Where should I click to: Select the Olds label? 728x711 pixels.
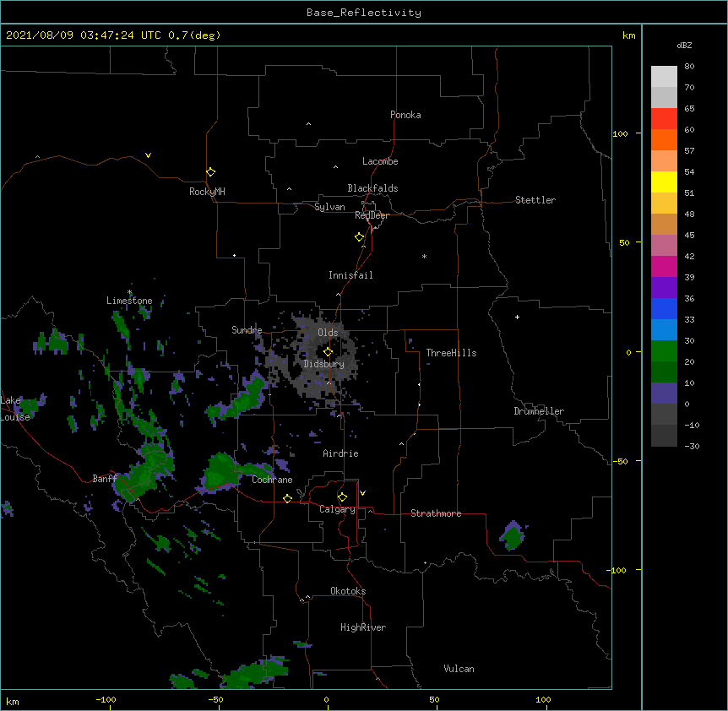[328, 333]
